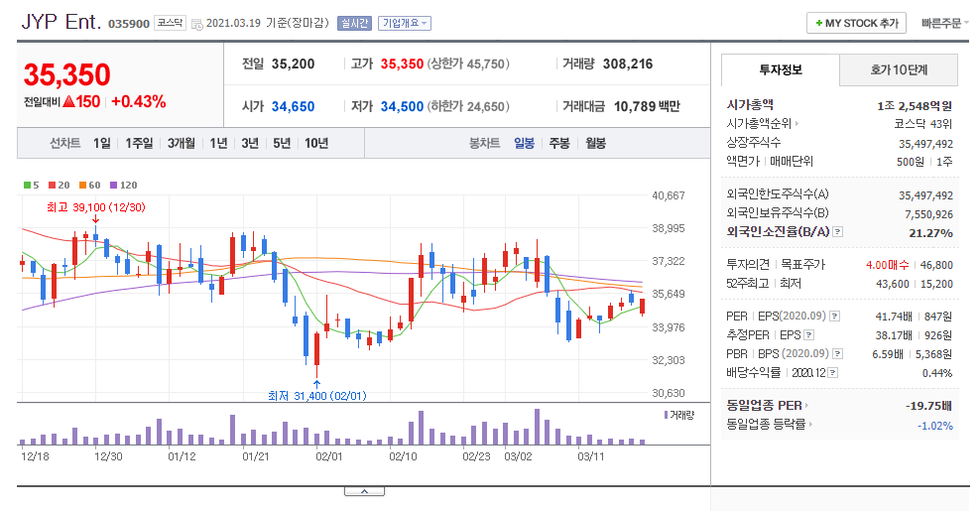980x511 pixels.
Task: Open help icon beside 추정PER EPS
Action: coord(808,335)
